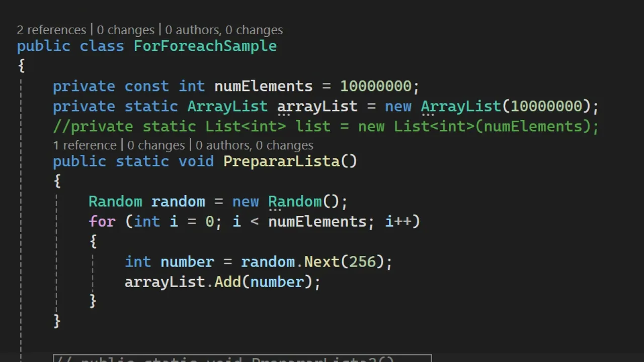Click "0 changes" right after "1 reference"
This screenshot has width=644, height=362.
click(156, 145)
